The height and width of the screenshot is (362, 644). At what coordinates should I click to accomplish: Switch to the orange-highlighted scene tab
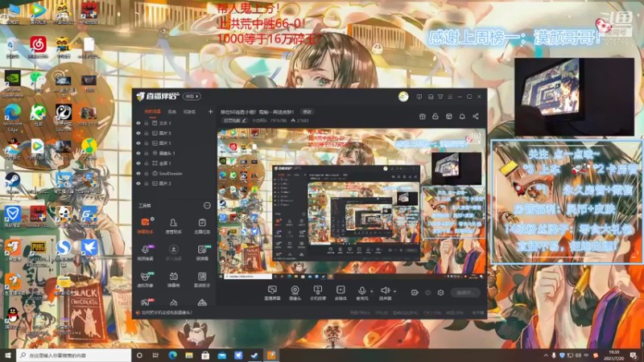pyautogui.click(x=152, y=112)
